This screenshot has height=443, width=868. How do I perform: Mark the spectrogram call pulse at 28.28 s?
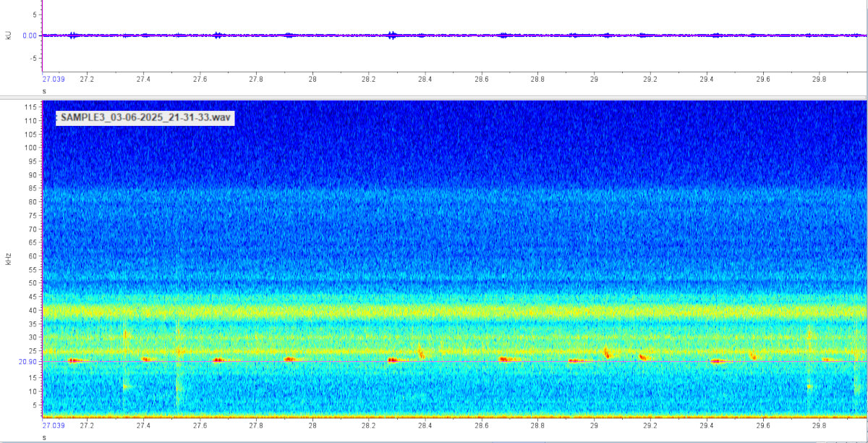(x=393, y=360)
